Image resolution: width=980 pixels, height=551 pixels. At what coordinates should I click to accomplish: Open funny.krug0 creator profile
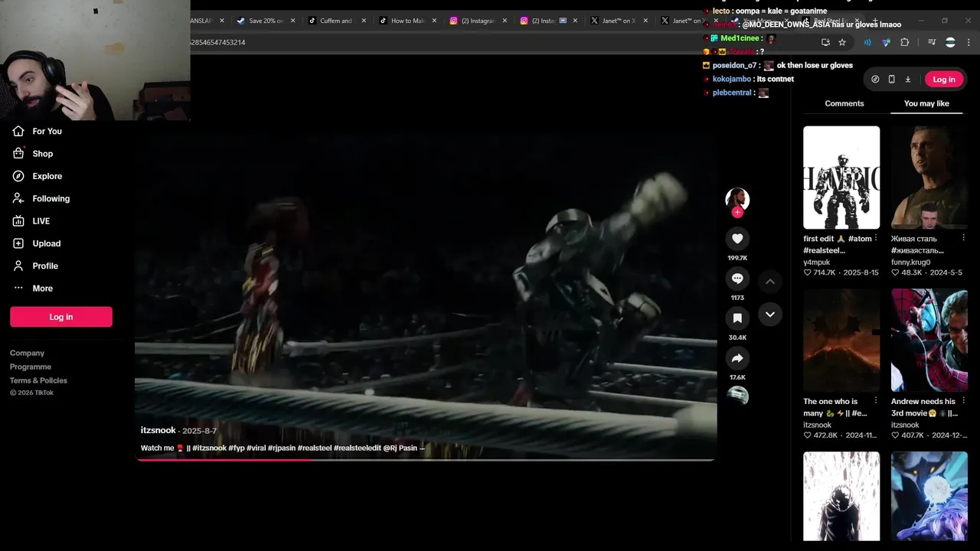(x=910, y=262)
